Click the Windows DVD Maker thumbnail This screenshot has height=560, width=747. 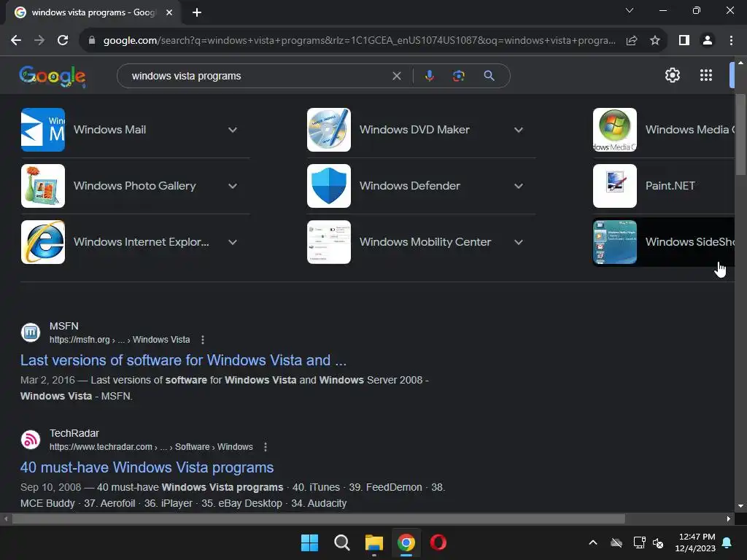coord(329,130)
